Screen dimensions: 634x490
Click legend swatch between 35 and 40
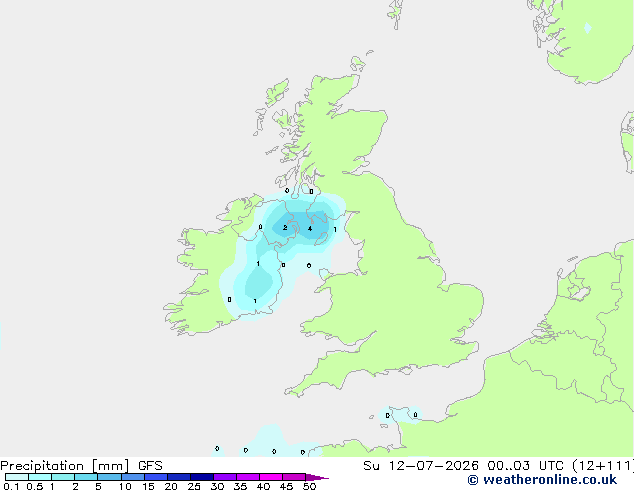(x=248, y=477)
